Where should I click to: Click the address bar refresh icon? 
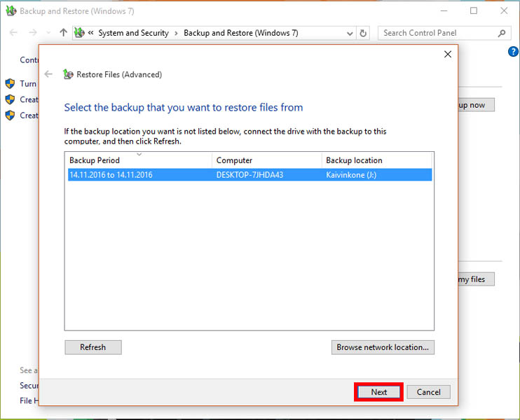tap(363, 33)
